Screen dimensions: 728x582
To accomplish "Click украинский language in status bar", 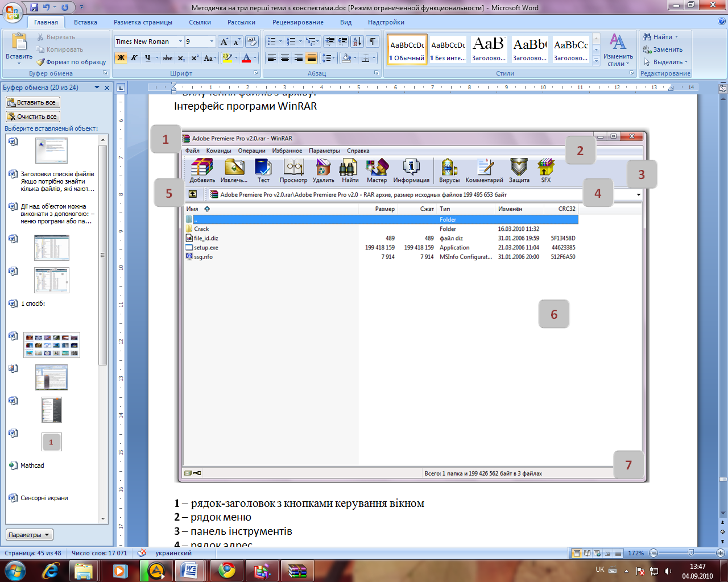I will click(x=173, y=553).
